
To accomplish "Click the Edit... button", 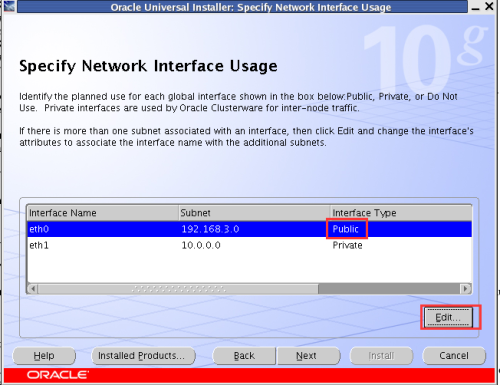I will (448, 317).
